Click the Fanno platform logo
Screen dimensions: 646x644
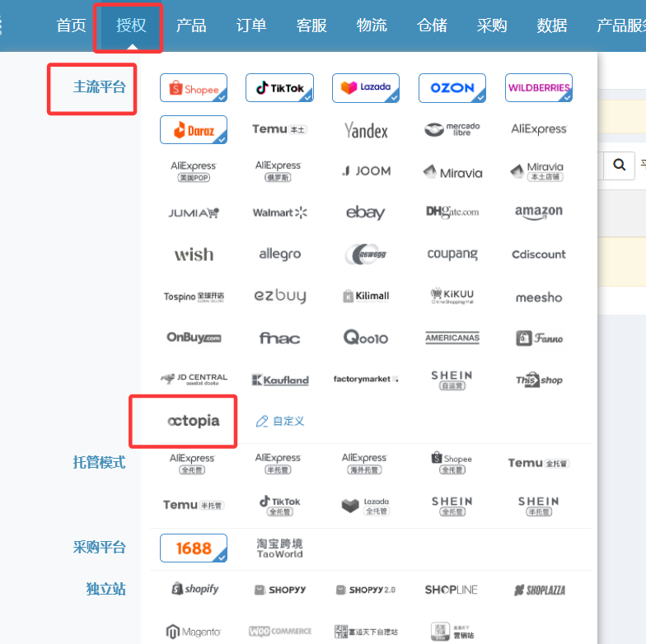click(x=539, y=338)
